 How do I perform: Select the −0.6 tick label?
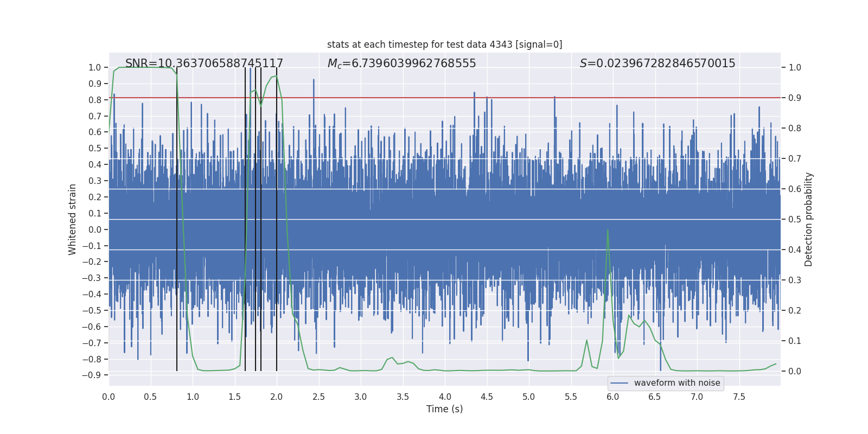(92, 327)
